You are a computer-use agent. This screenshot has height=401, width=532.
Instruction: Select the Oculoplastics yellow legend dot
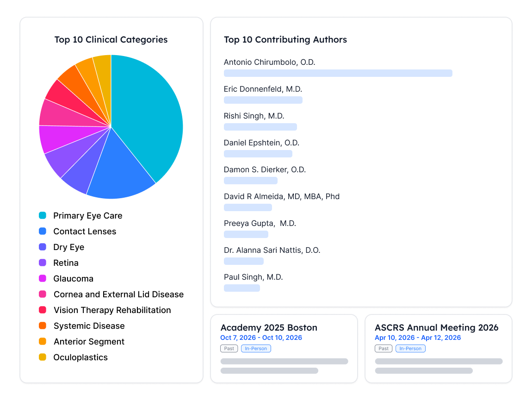point(43,357)
